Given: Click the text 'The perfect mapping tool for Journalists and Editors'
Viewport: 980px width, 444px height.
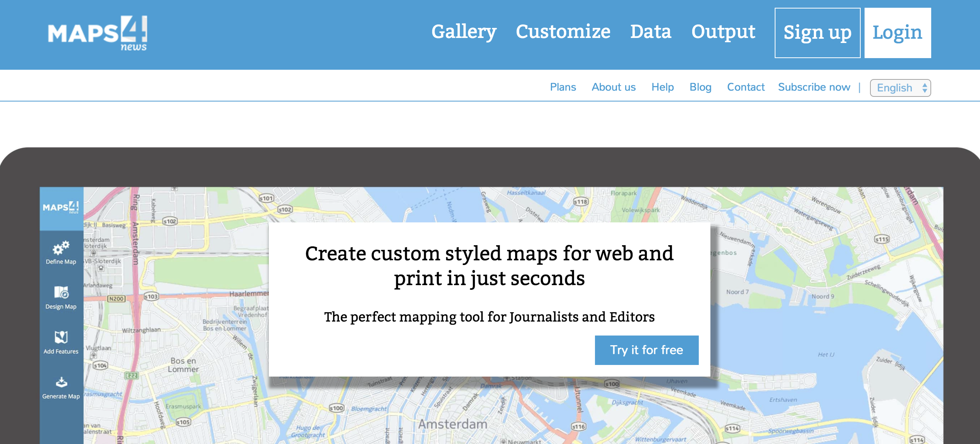Looking at the screenshot, I should tap(489, 317).
